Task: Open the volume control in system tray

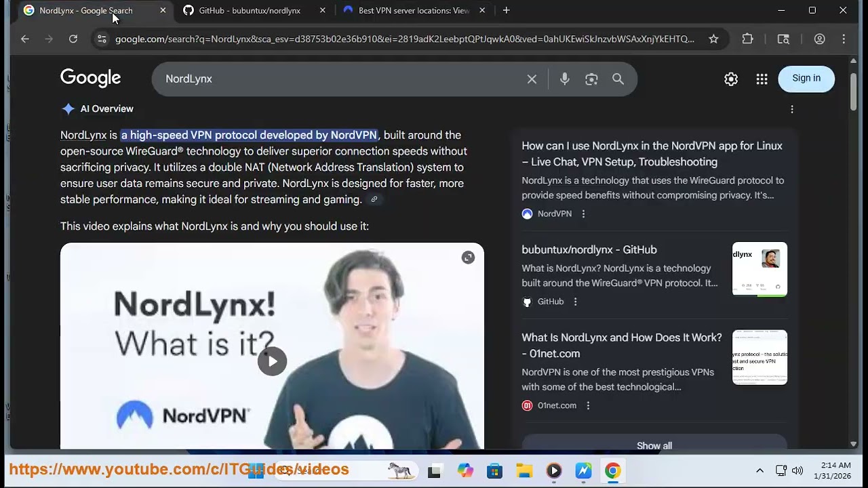Action: [797, 471]
